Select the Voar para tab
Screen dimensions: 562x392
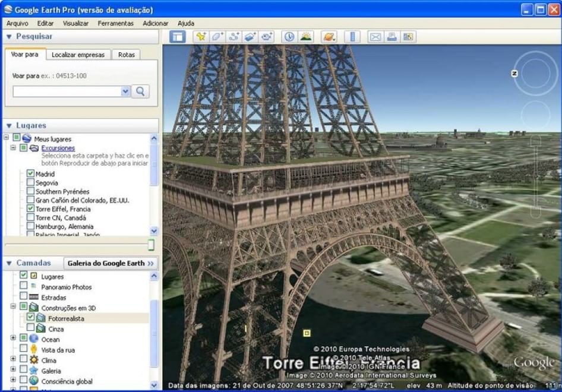(25, 55)
